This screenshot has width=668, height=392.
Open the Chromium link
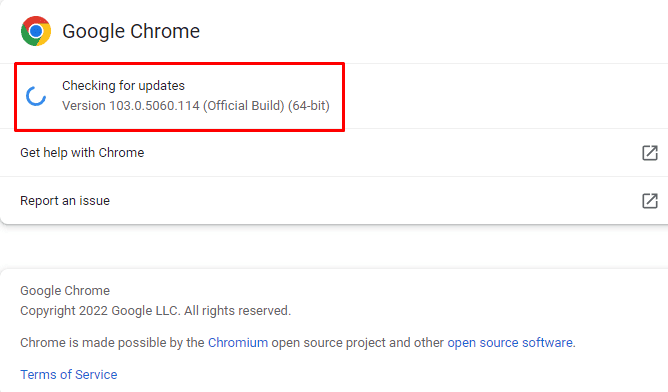(x=238, y=343)
